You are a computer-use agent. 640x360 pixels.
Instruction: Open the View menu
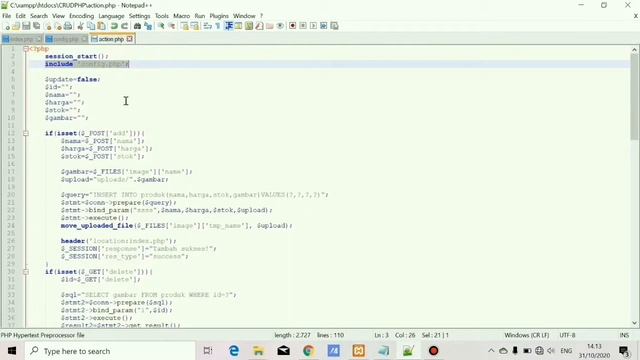pyautogui.click(x=58, y=16)
